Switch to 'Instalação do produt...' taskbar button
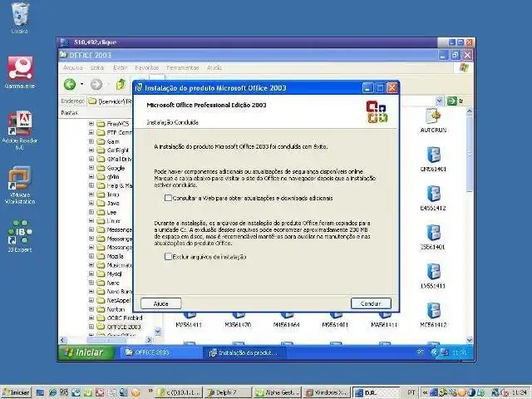The width and height of the screenshot is (532, 399). [245, 352]
